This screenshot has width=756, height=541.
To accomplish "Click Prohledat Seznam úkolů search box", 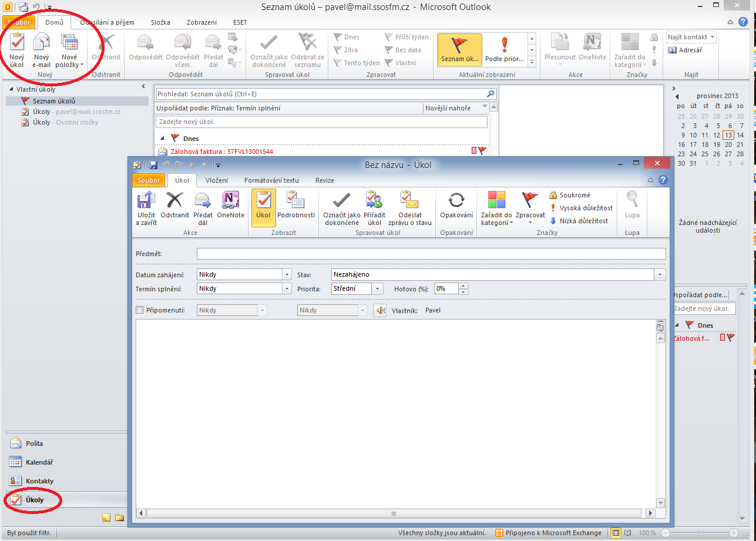I will pyautogui.click(x=326, y=94).
